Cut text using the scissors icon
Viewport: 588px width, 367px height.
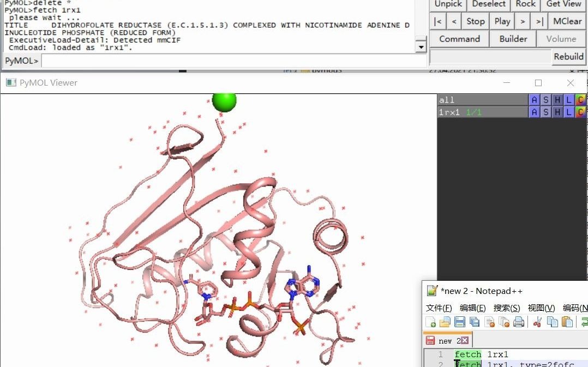pyautogui.click(x=537, y=322)
